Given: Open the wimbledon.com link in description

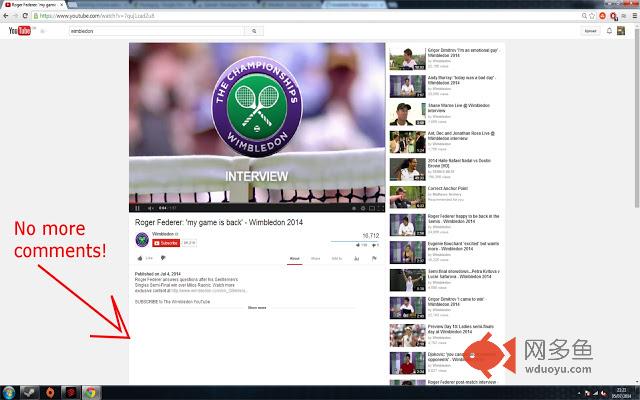Looking at the screenshot, I should (x=208, y=291).
